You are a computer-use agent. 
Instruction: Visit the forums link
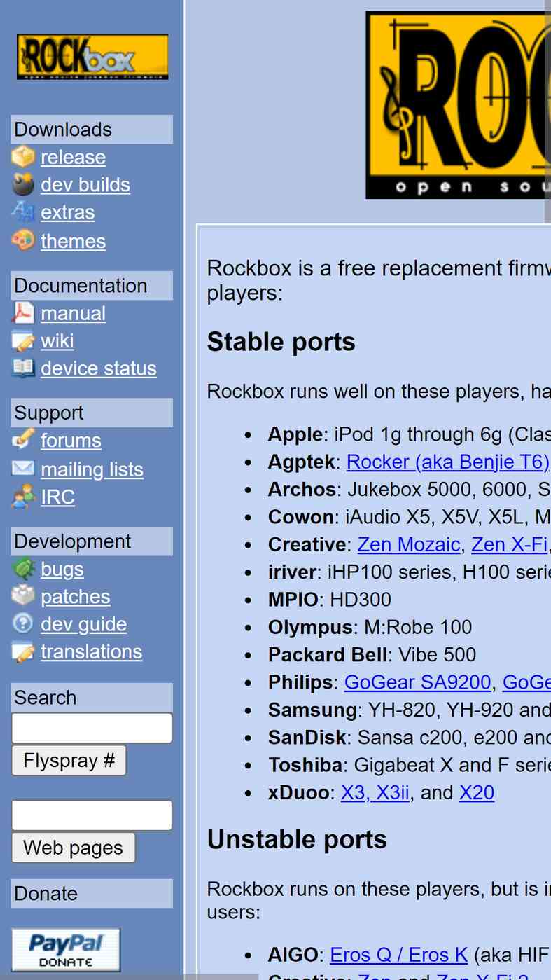71,440
